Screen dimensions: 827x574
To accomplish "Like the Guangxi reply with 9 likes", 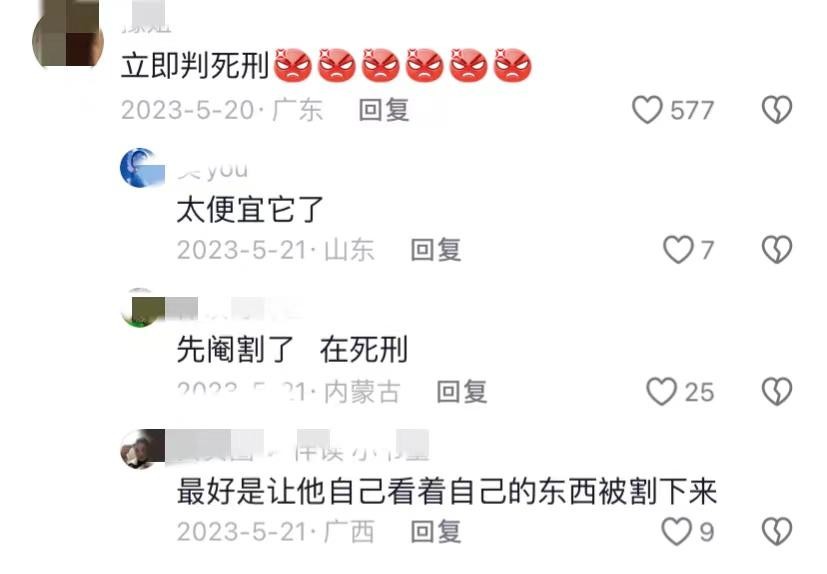I will pyautogui.click(x=677, y=531).
